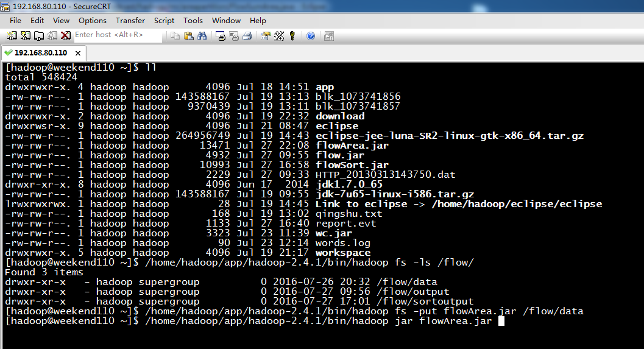Image resolution: width=644 pixels, height=349 pixels.
Task: Click the SecureCRT title bar icon
Action: [5, 6]
